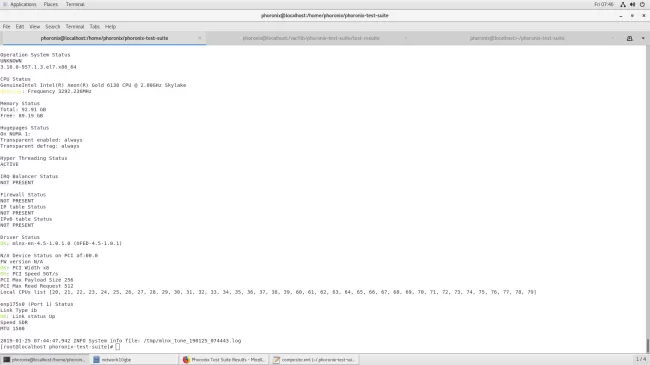
Task: Open the File menu
Action: [7, 27]
